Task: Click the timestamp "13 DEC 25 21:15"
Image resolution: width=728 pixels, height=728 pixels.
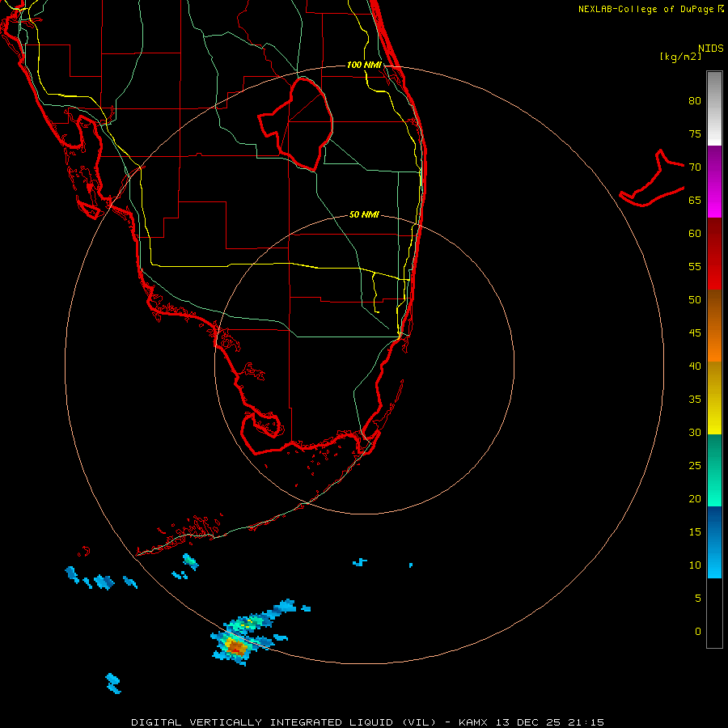Action: (x=550, y=722)
